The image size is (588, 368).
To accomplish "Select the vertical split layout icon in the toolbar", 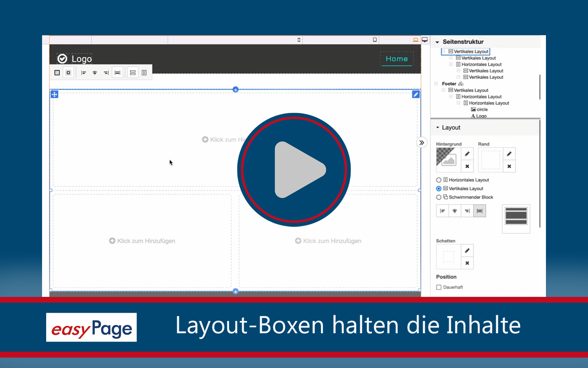I will click(x=144, y=72).
